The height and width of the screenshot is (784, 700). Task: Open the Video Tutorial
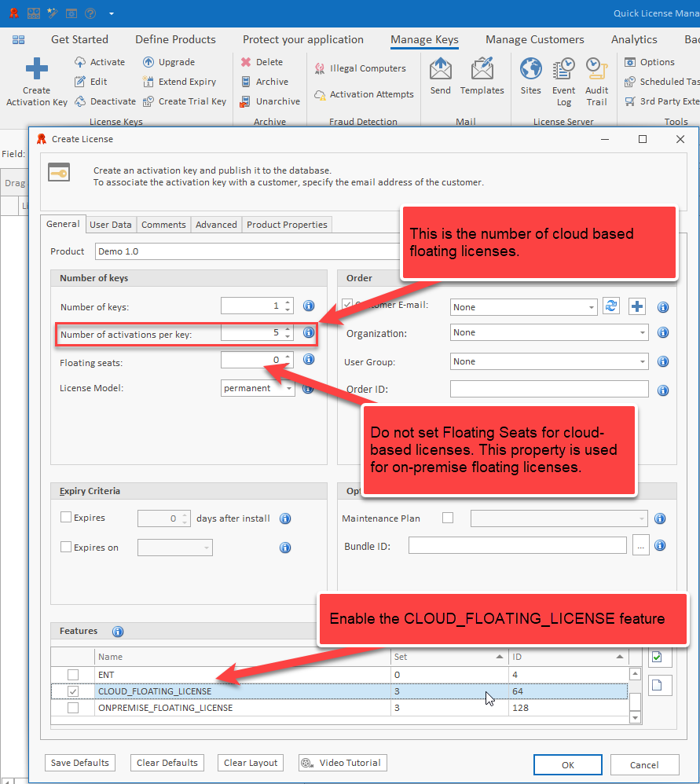343,763
